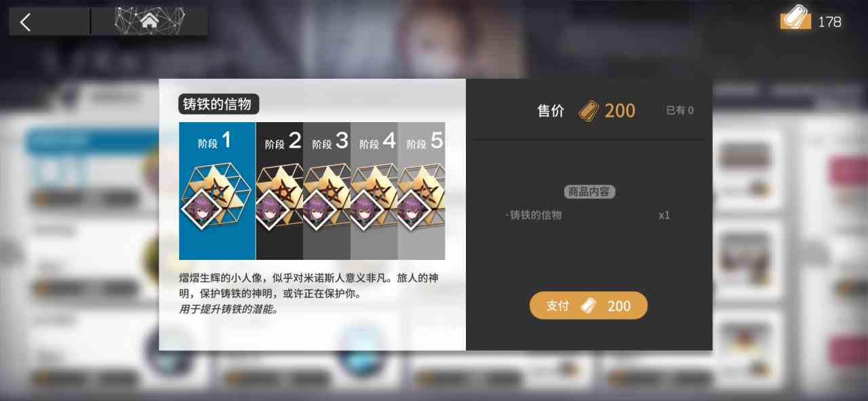This screenshot has width=868, height=401.
Task: Click the 商品内容 label
Action: tap(589, 192)
